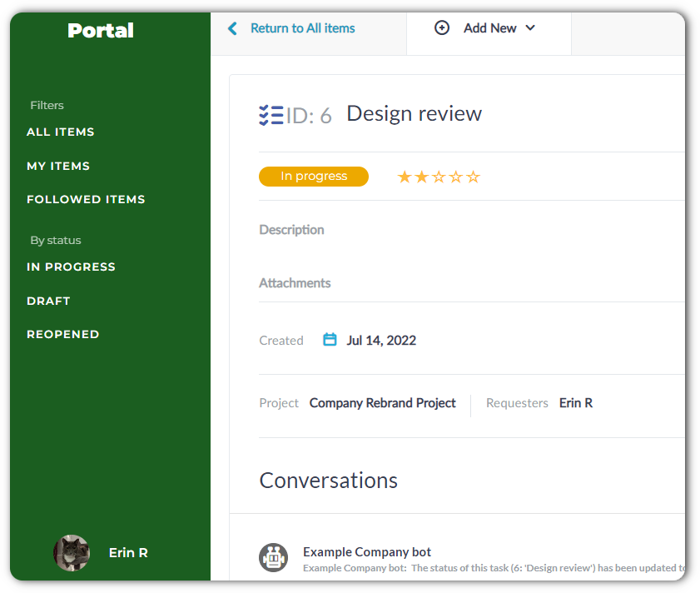Open the In progress status badge
Screen dimensions: 700x593
313,177
